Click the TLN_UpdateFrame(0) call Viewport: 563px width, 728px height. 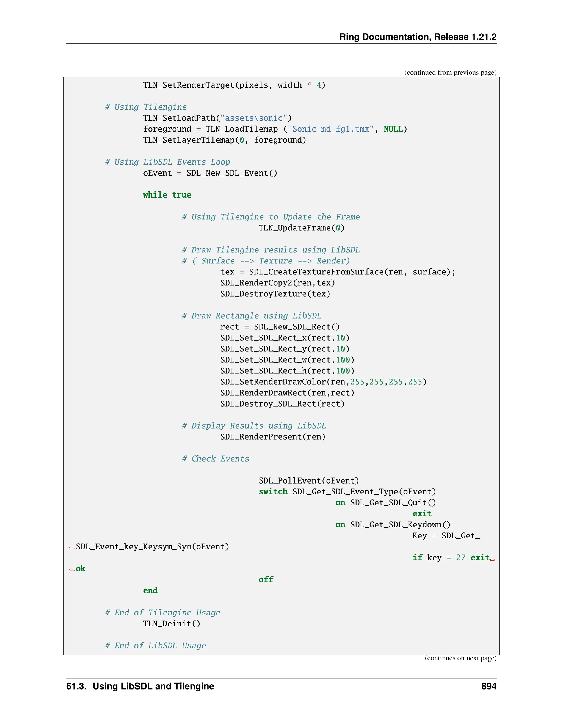point(302,228)
